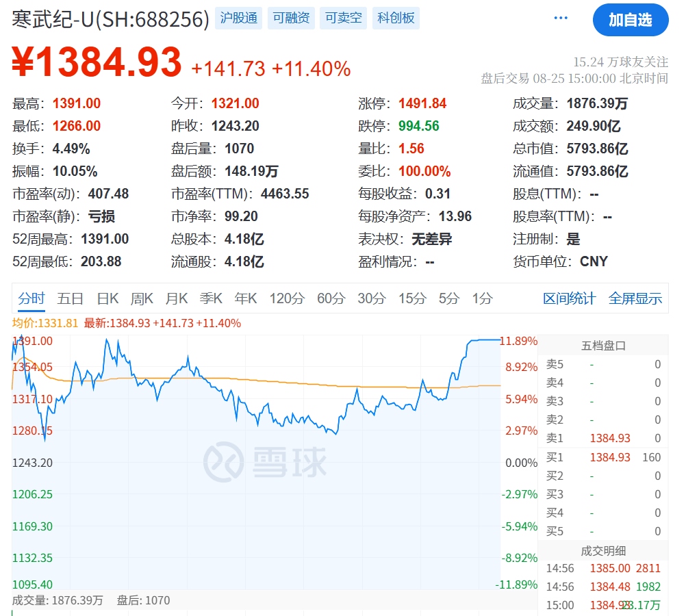This screenshot has height=616, width=686.
Task: Select the 60分 interval tab
Action: pyautogui.click(x=331, y=299)
